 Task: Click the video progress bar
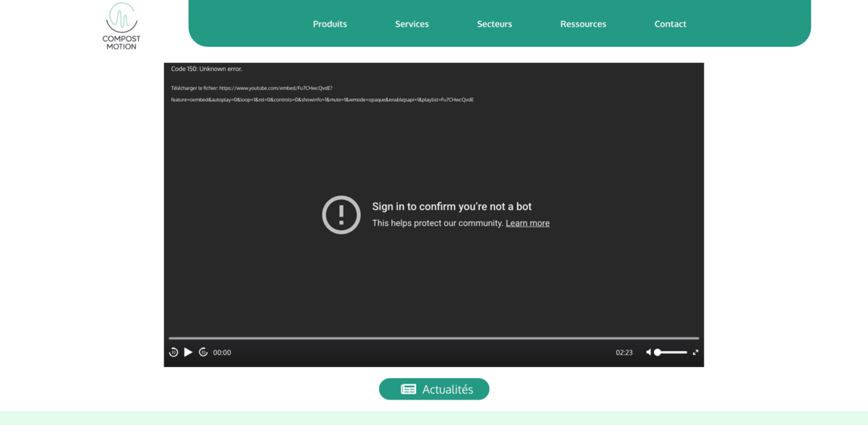[434, 338]
